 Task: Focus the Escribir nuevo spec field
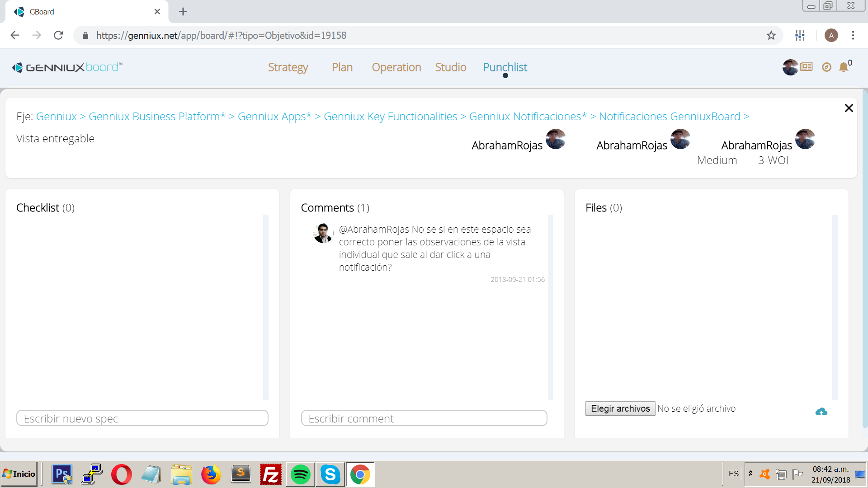(x=142, y=418)
